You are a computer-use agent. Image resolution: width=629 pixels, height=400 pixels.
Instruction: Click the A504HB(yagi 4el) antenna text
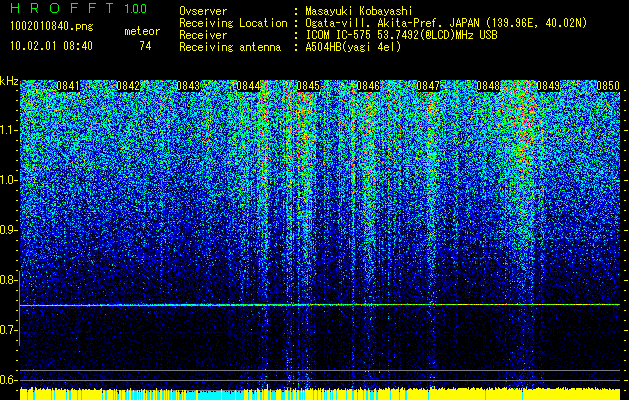(x=353, y=47)
